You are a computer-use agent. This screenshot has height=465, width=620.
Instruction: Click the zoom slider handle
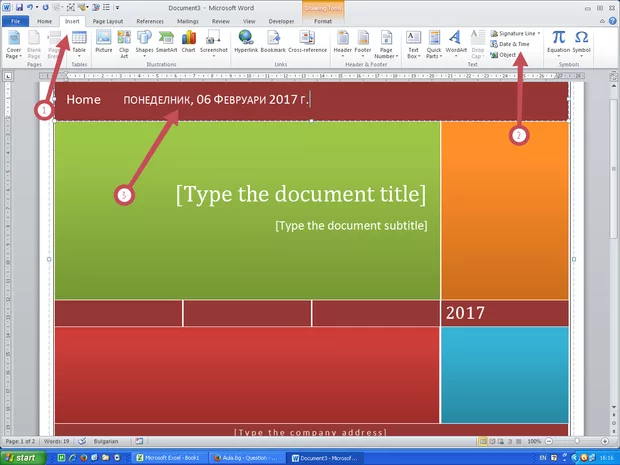(577, 441)
